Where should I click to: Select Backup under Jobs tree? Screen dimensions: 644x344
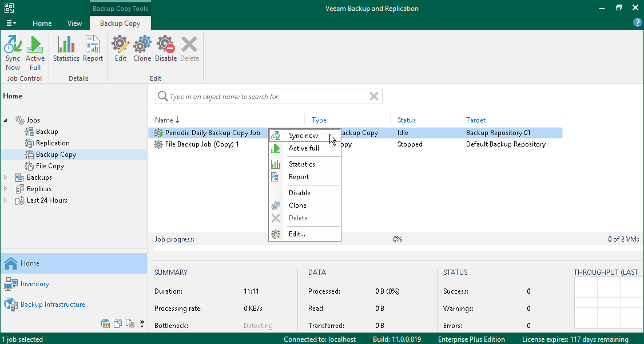47,132
